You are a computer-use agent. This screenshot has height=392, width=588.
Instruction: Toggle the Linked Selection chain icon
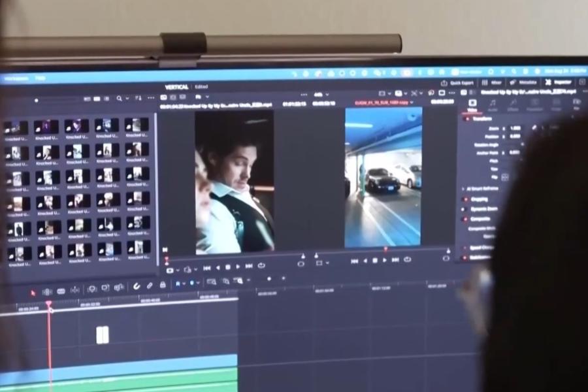(x=150, y=286)
